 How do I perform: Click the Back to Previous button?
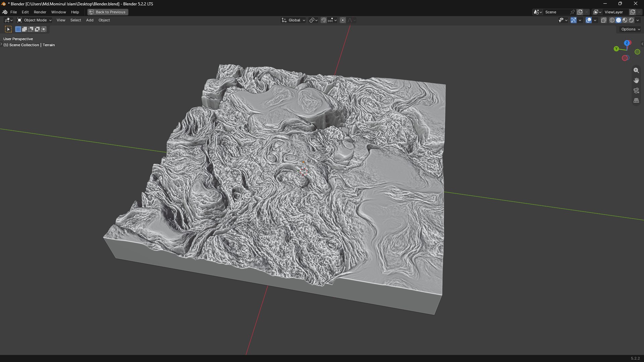108,12
